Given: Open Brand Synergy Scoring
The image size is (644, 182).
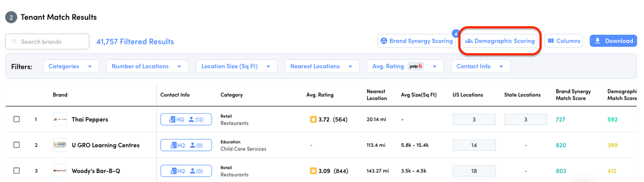Looking at the screenshot, I should pos(416,41).
